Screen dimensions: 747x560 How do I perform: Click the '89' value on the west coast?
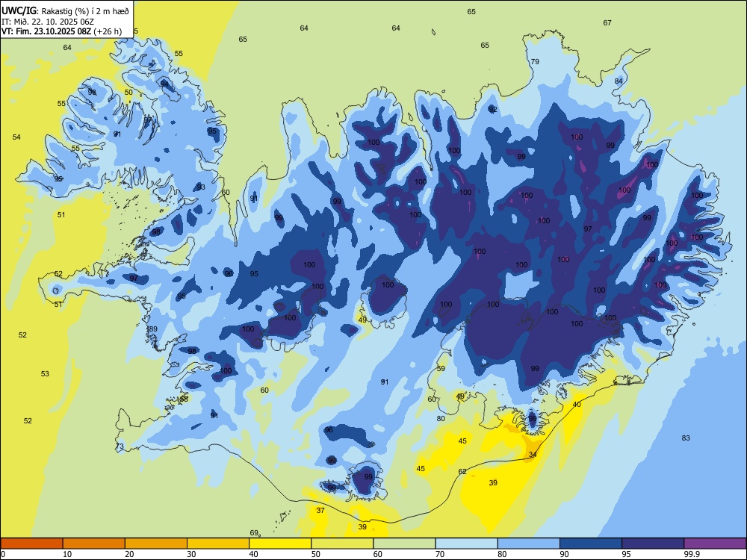[153, 329]
